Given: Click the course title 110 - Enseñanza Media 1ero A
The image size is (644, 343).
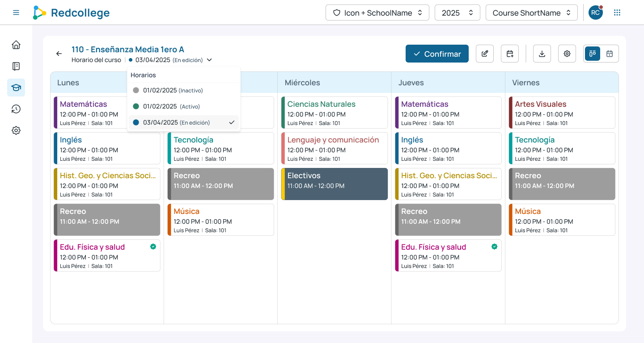Looking at the screenshot, I should pos(128,50).
